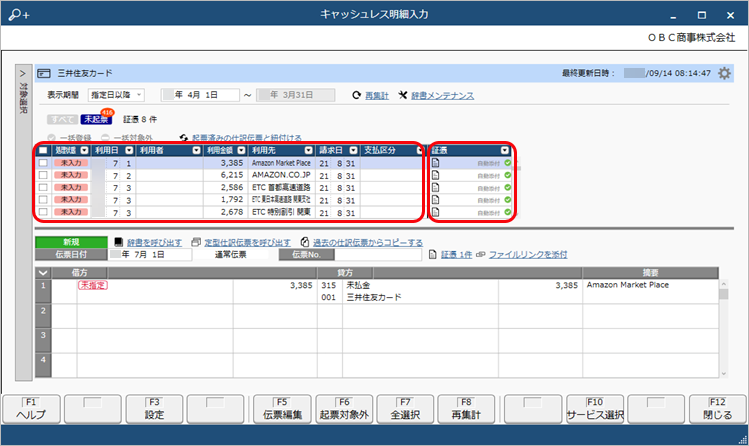749x446 pixels.
Task: Click green check icon in AMAZON.CO.JP row
Action: click(x=507, y=175)
